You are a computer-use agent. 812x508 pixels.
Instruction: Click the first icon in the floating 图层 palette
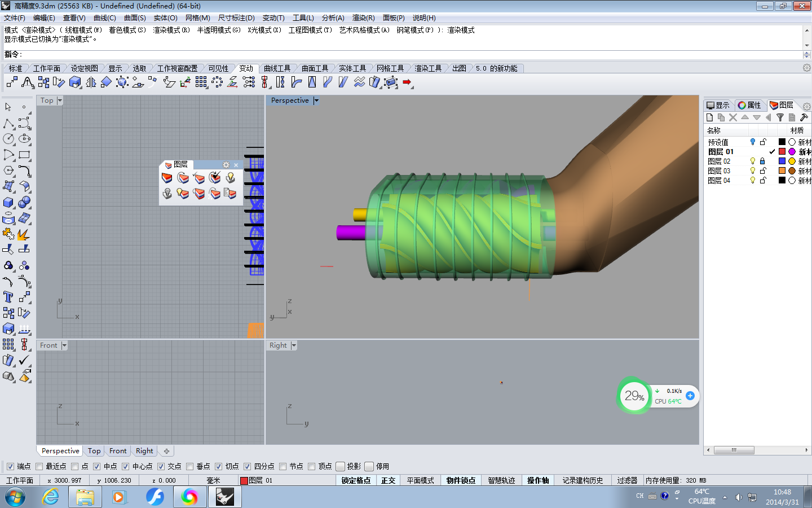coord(167,178)
